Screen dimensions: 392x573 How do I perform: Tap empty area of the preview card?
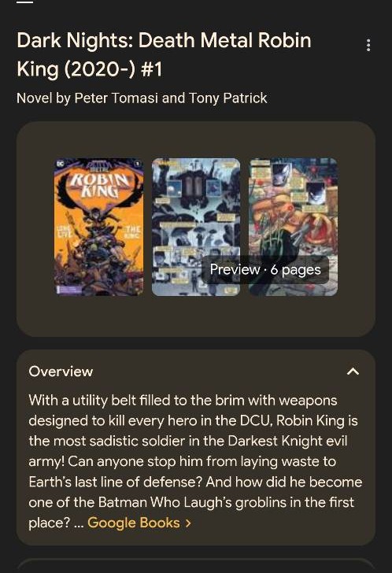[196, 318]
